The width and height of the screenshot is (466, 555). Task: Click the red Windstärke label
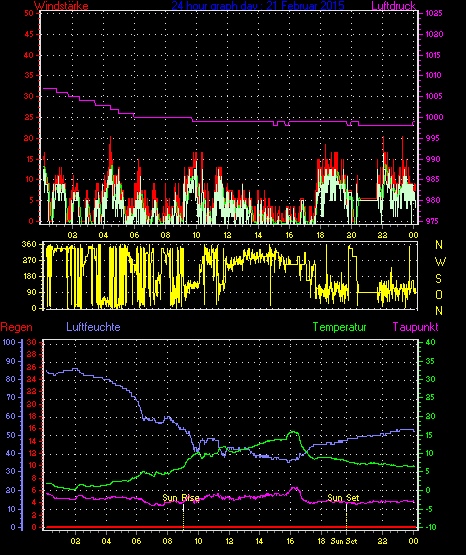pos(61,6)
